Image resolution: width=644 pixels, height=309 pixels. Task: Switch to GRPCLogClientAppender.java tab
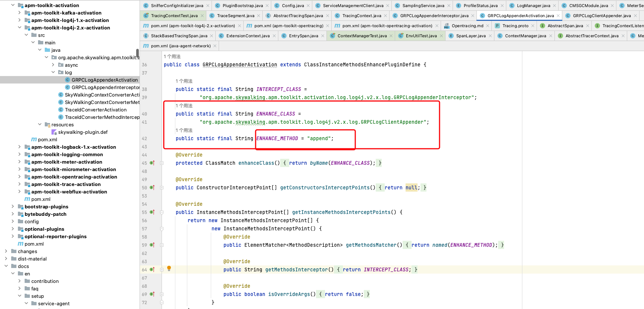coord(601,16)
